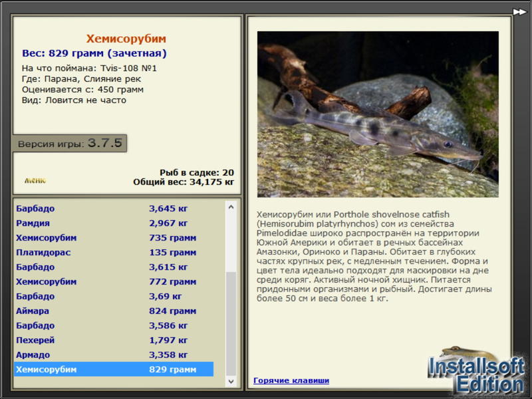The width and height of the screenshot is (532, 399).
Task: Click the Версия игры: 3.7.5 label
Action: 70,144
